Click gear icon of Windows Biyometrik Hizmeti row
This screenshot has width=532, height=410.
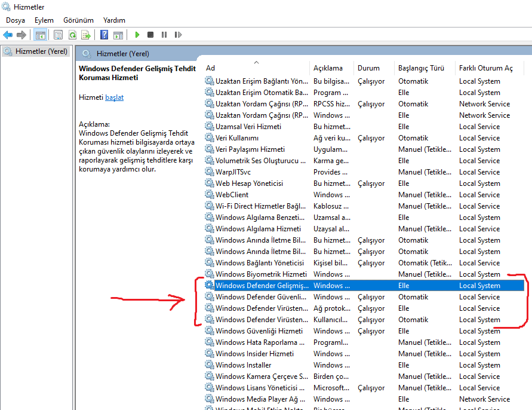[210, 274]
